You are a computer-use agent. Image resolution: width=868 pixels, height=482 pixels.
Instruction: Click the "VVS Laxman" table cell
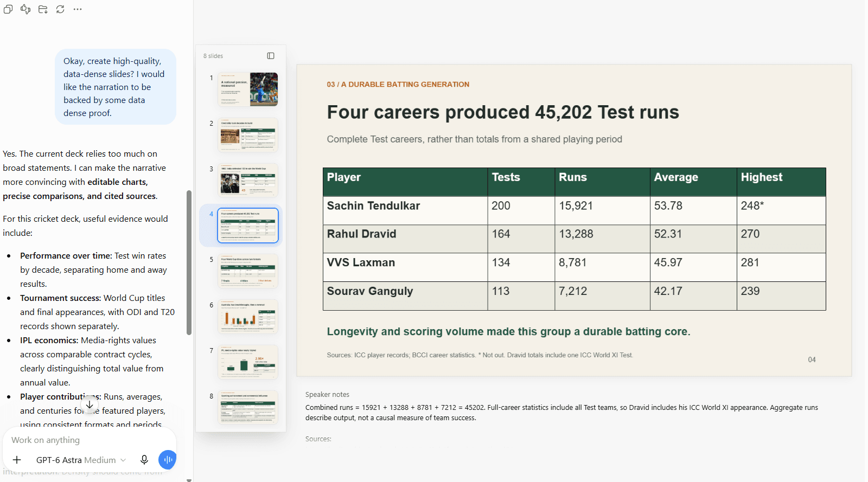[405, 267]
